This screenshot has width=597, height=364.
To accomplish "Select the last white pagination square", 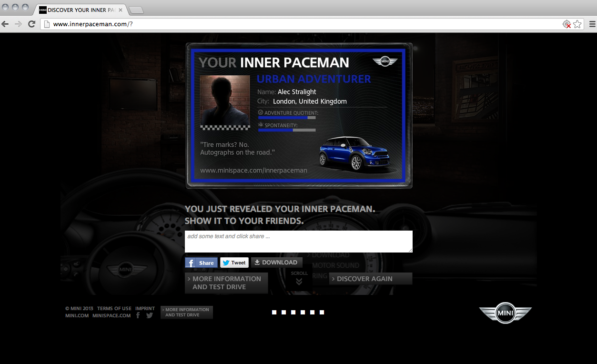I will [322, 313].
